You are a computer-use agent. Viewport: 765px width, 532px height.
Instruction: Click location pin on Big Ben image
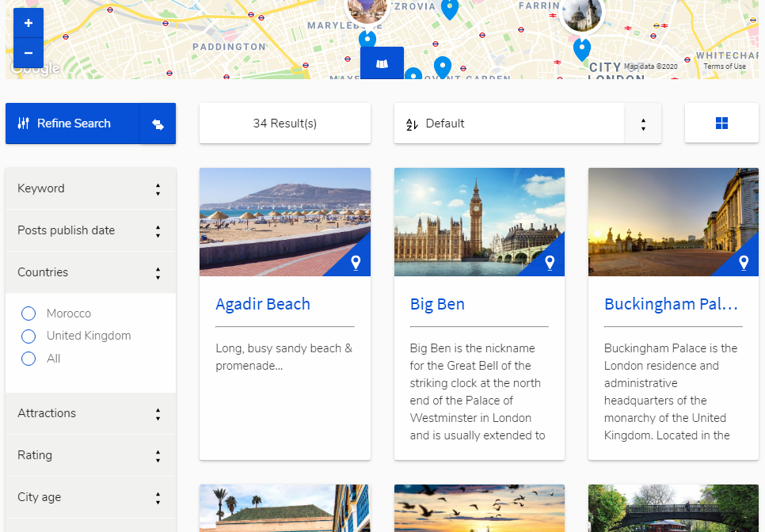[x=550, y=263]
